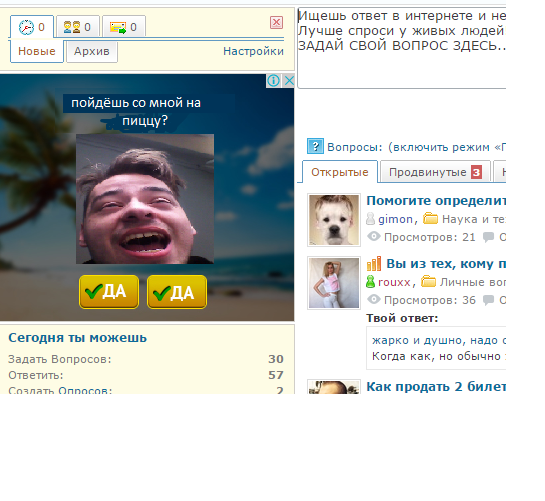Switch to the Продвинутые questions tab
Viewport: 545px width, 501px height.
(435, 171)
